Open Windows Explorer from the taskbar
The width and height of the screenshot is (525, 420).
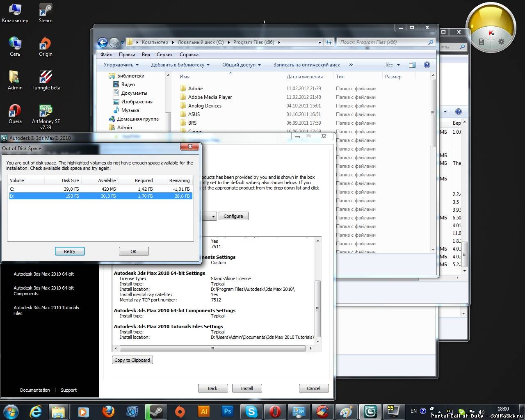tap(58, 411)
